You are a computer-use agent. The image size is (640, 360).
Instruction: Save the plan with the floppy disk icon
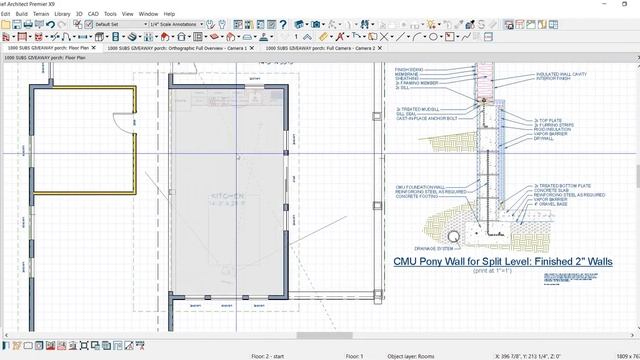[x=17, y=24]
